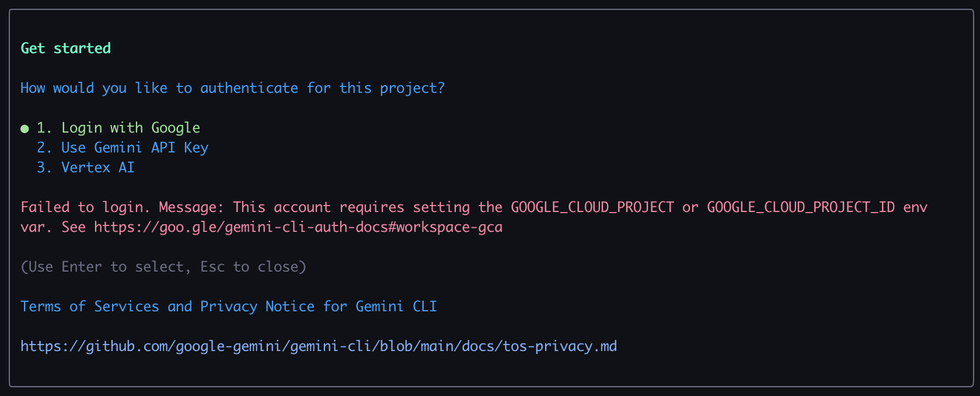The image size is (980, 396).
Task: Click the Gemini CLI text in the terms line
Action: point(396,307)
